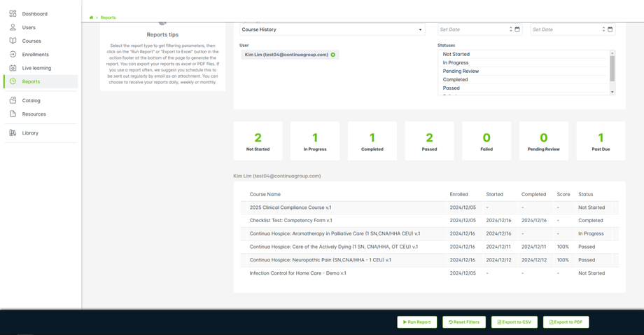
Task: Choose 'Not Started' in the Statuses list
Action: tap(456, 54)
